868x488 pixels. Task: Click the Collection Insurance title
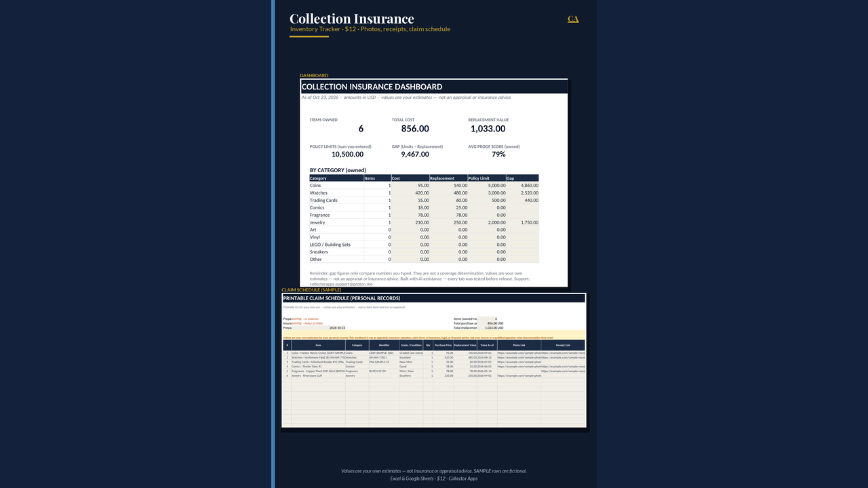click(351, 18)
